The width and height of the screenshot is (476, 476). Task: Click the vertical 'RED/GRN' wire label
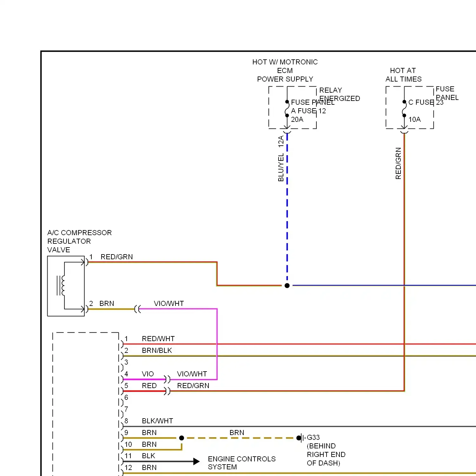[x=398, y=163]
